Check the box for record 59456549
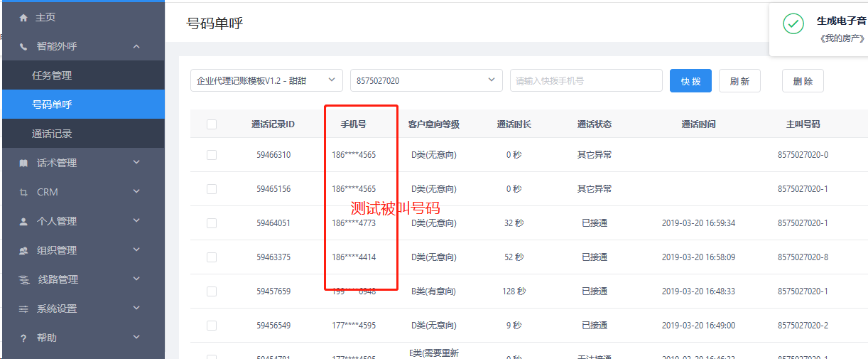Viewport: 868px width, 359px height. tap(212, 325)
